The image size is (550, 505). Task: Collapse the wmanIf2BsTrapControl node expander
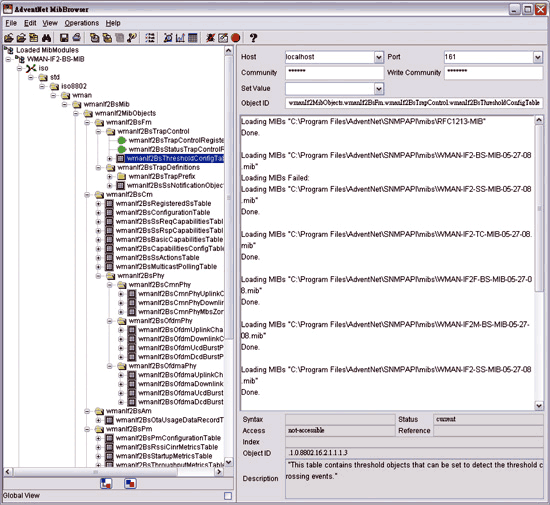[x=99, y=132]
